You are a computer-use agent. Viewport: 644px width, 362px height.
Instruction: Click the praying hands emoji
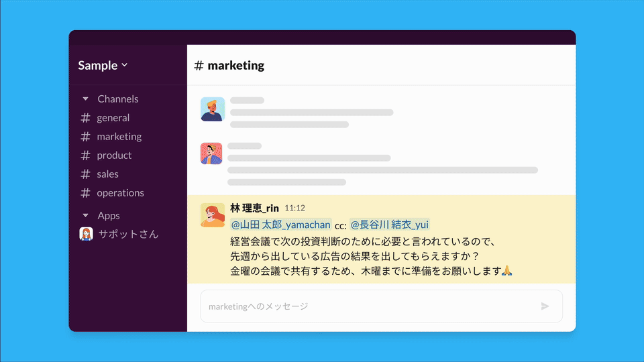tap(507, 271)
